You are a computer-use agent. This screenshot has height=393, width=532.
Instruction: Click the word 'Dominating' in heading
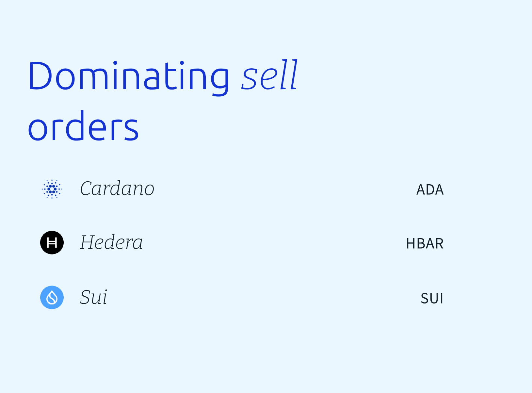point(129,77)
